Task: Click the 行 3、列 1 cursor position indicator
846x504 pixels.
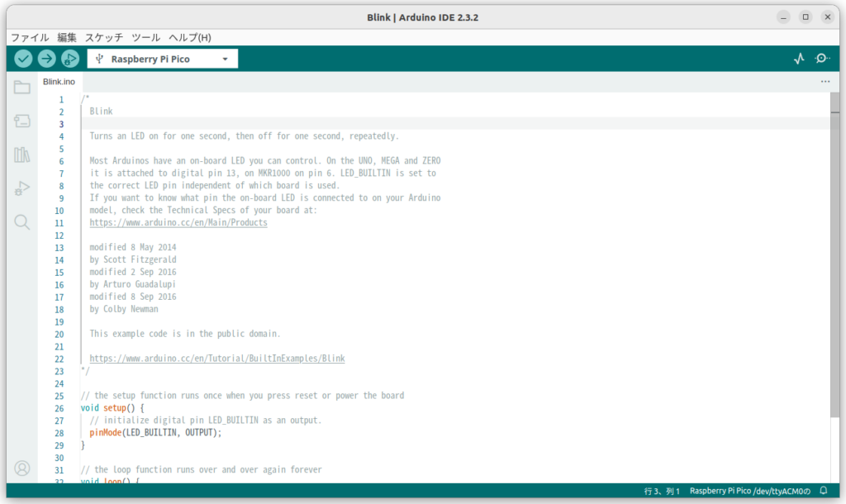Action: pos(662,491)
